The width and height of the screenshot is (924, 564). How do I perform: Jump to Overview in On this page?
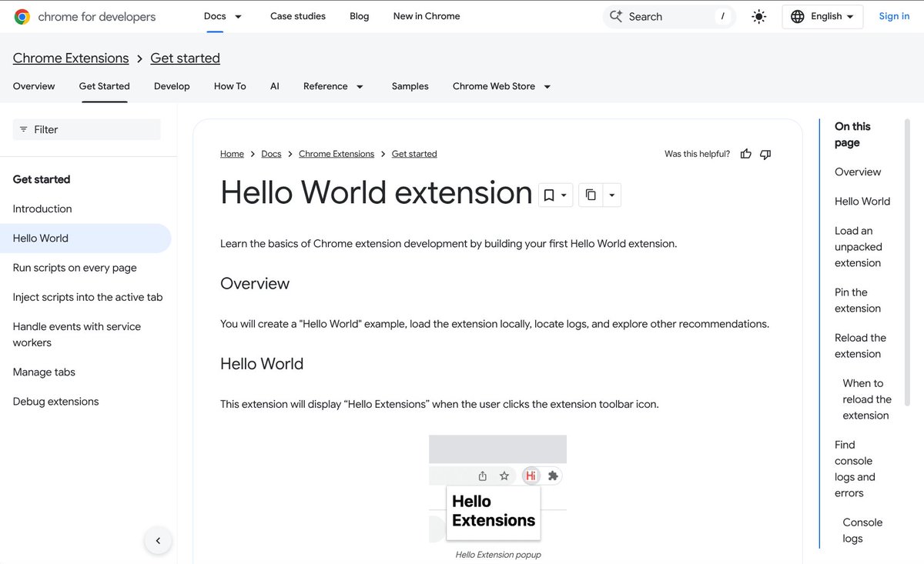(858, 172)
